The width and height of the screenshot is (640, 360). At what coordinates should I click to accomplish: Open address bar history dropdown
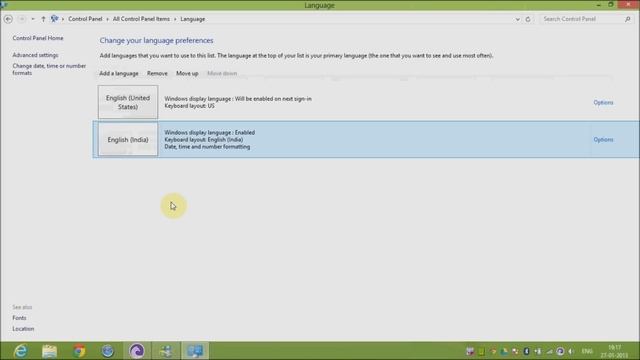pyautogui.click(x=518, y=19)
